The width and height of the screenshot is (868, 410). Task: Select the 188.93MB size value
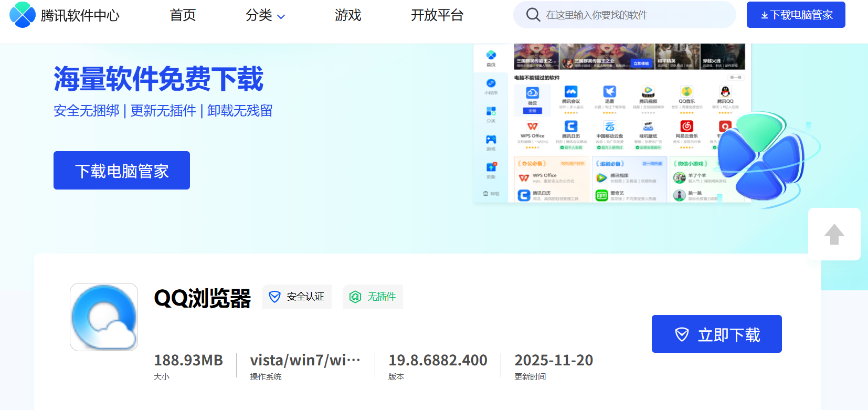tap(188, 360)
